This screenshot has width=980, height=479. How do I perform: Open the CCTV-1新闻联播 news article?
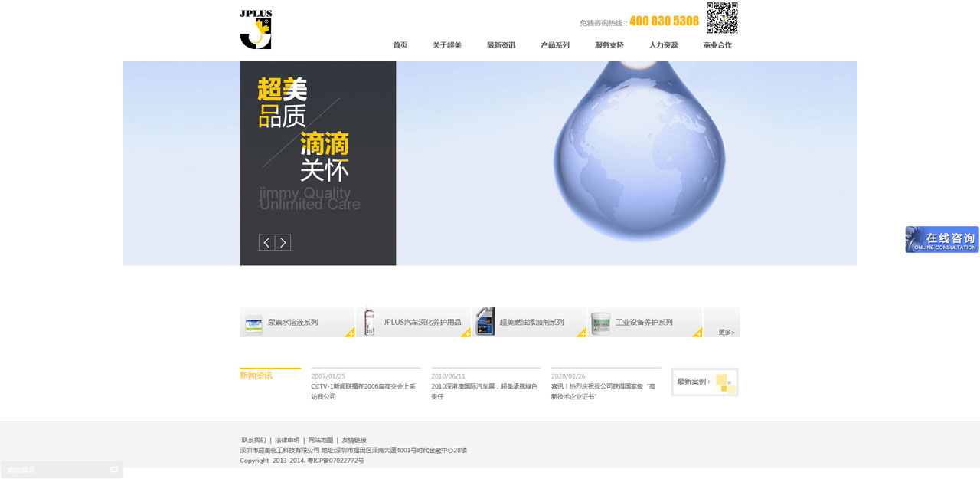pos(364,392)
